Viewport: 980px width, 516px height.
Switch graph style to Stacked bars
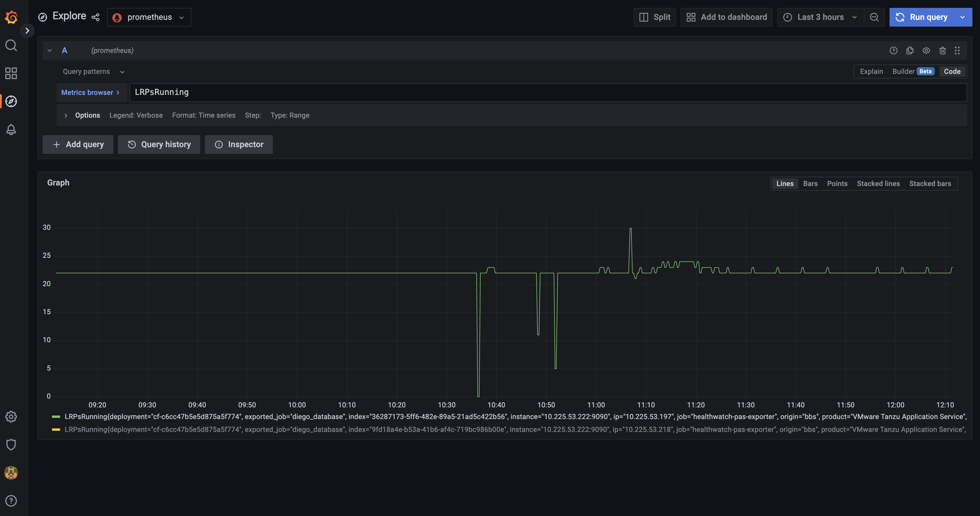pos(930,183)
